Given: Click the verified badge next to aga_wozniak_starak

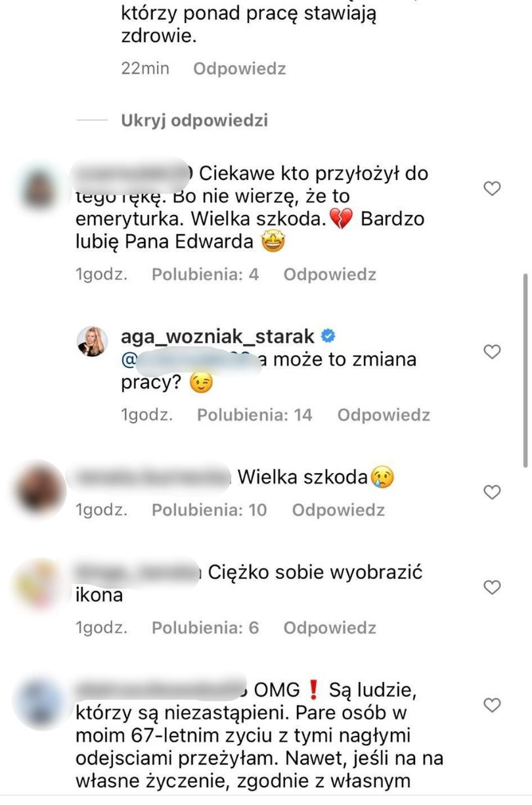Looking at the screenshot, I should (327, 336).
